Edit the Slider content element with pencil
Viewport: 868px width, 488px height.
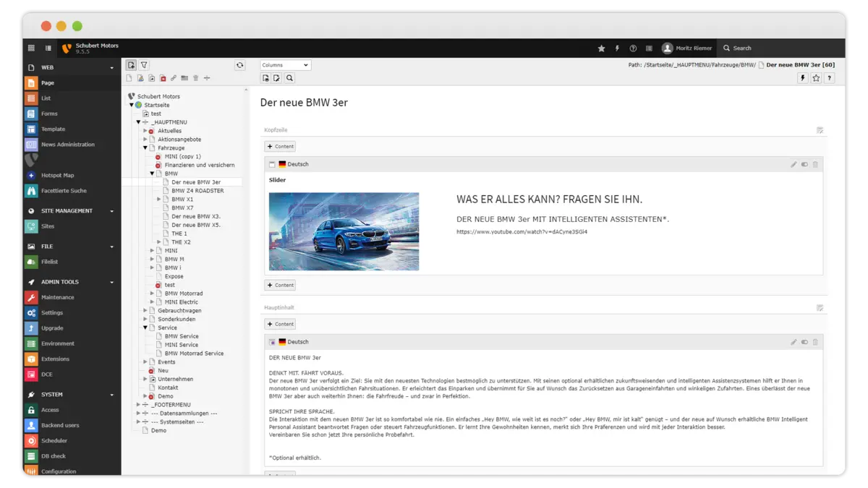point(793,165)
